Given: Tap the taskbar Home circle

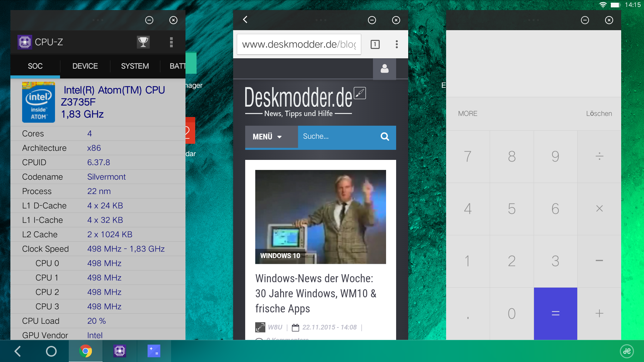Looking at the screenshot, I should click(51, 351).
